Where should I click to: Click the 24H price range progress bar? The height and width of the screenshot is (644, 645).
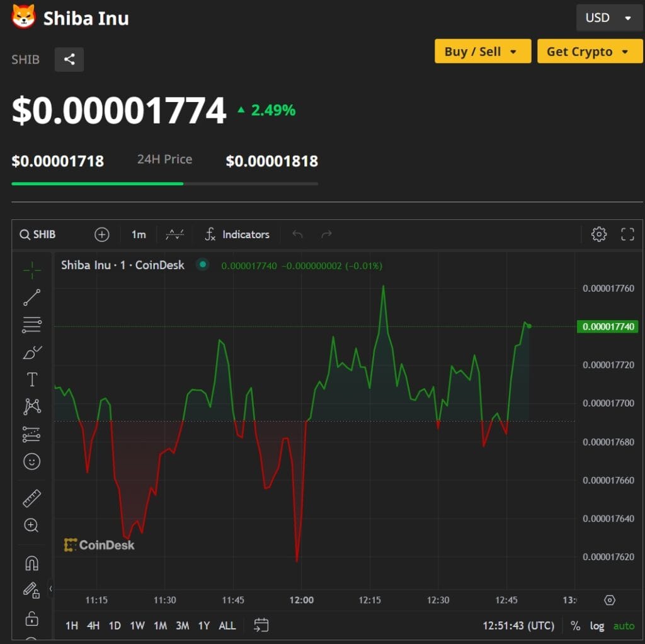(x=164, y=183)
